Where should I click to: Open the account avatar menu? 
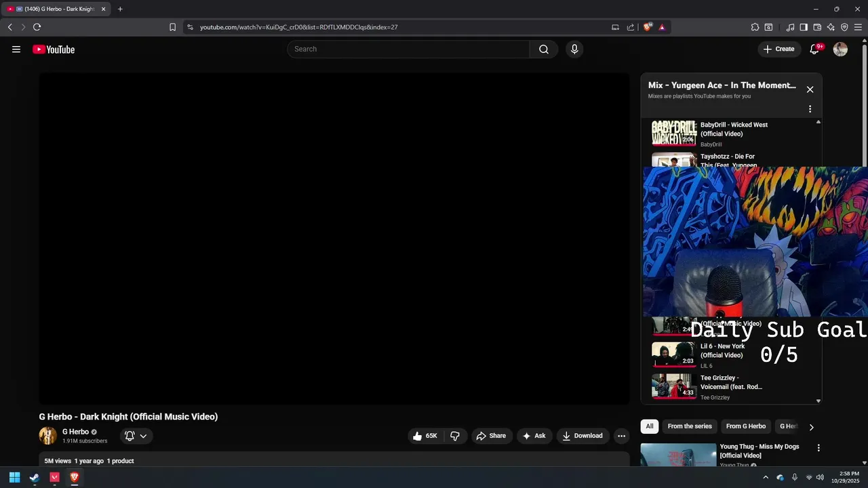coord(840,49)
